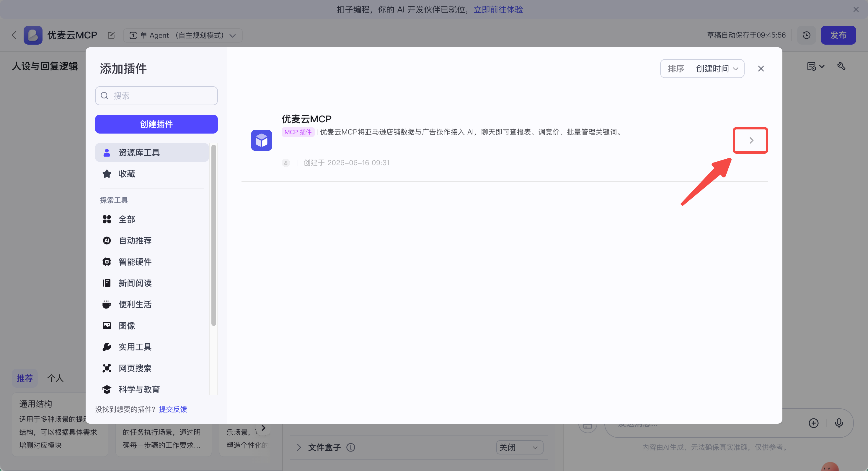Click the plugin author avatar icon
Image resolution: width=868 pixels, height=471 pixels.
(286, 163)
